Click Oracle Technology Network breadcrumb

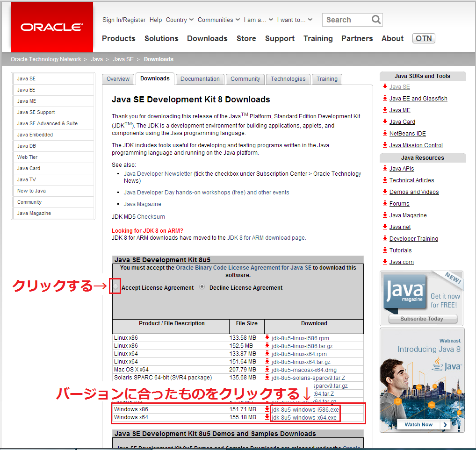[46, 59]
